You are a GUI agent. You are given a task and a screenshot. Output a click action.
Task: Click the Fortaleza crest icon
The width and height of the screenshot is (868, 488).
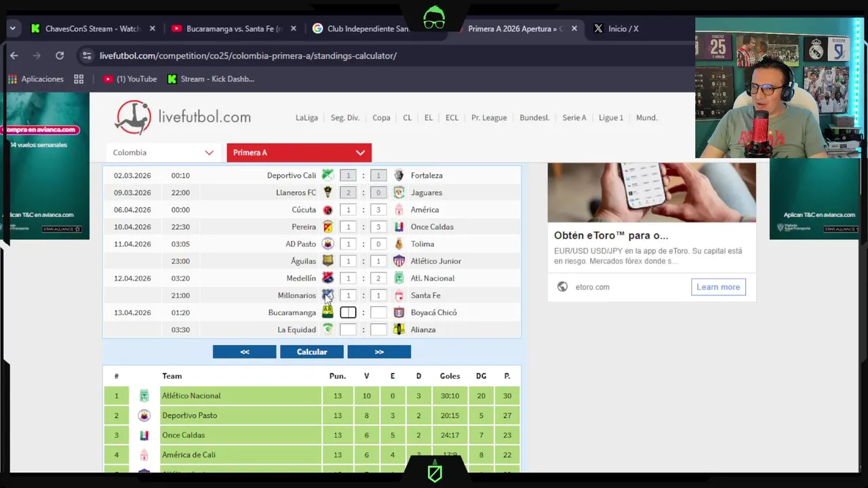(399, 175)
